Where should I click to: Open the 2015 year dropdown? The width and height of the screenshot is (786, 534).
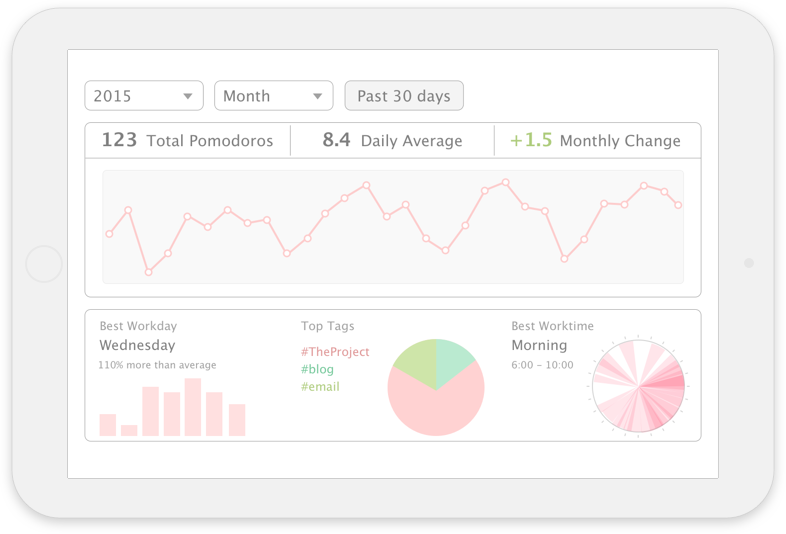pos(143,96)
